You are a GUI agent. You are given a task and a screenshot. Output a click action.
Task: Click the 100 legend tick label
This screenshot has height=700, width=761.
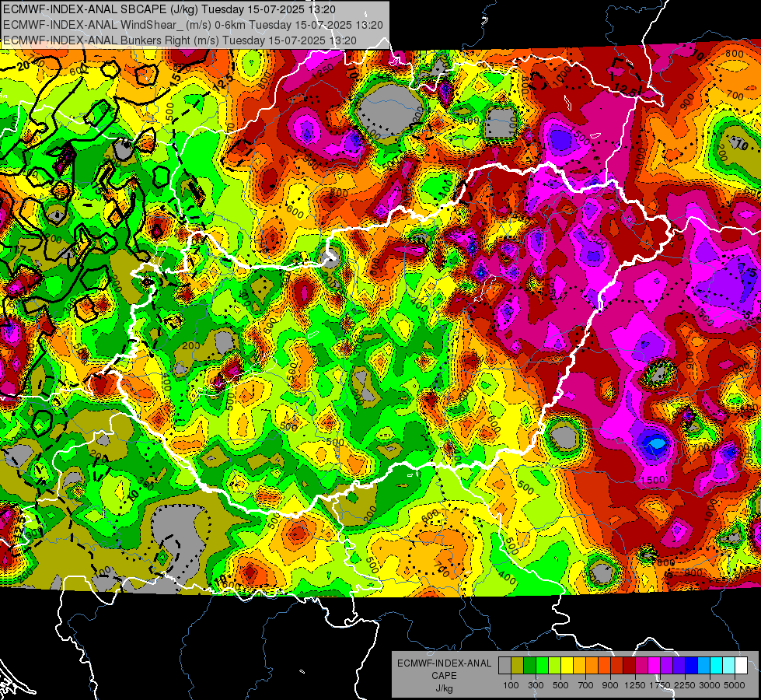511,685
